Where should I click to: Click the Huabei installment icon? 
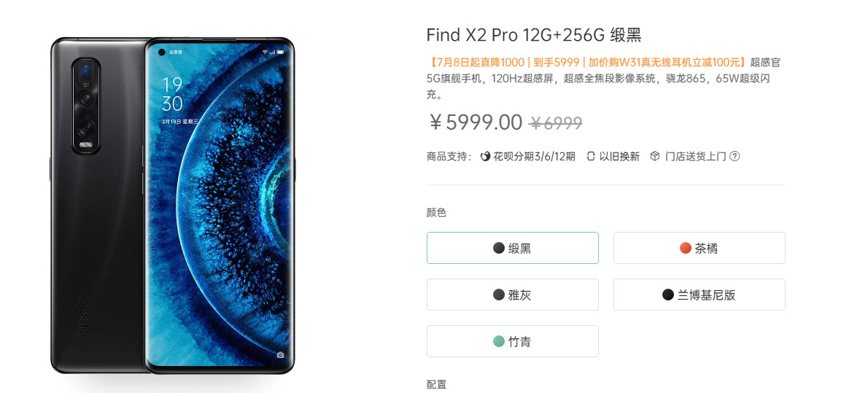click(x=486, y=157)
